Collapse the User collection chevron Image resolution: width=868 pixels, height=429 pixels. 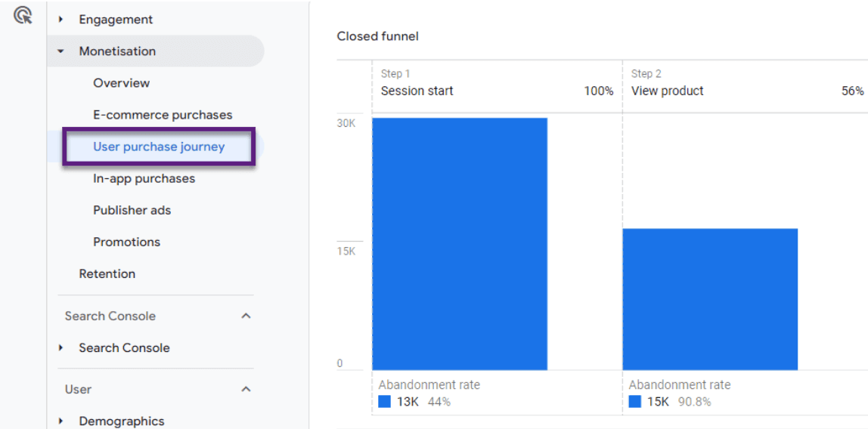pyautogui.click(x=247, y=389)
